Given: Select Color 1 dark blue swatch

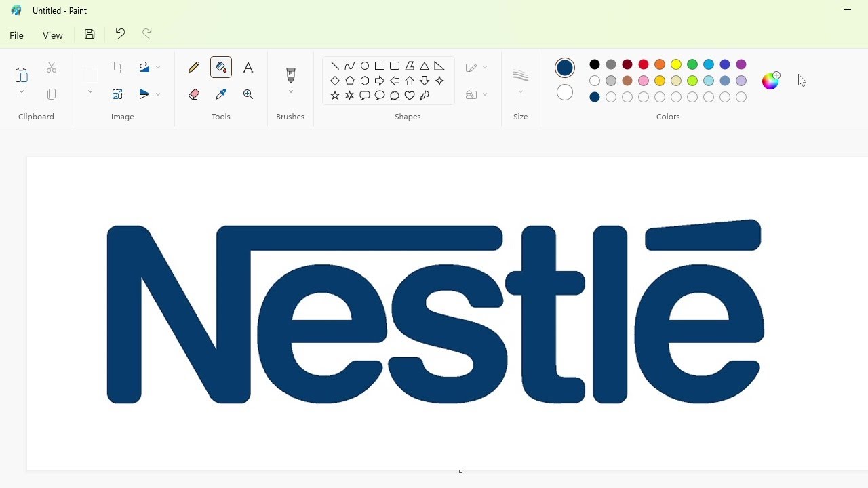Looking at the screenshot, I should (x=565, y=68).
